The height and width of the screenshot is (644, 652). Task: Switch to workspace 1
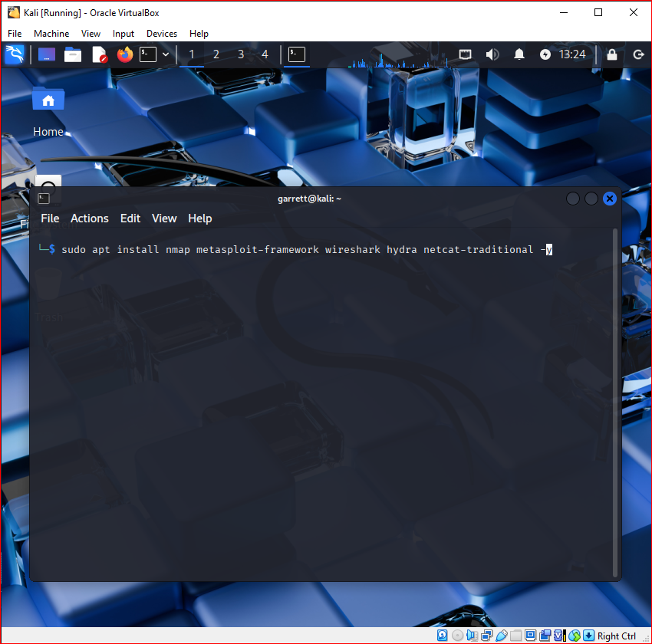(x=192, y=54)
